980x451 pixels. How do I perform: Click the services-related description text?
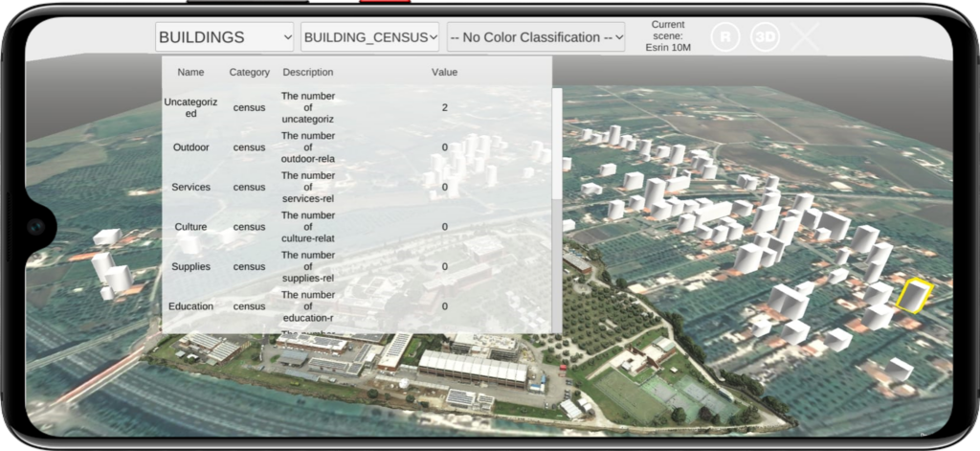(x=308, y=187)
